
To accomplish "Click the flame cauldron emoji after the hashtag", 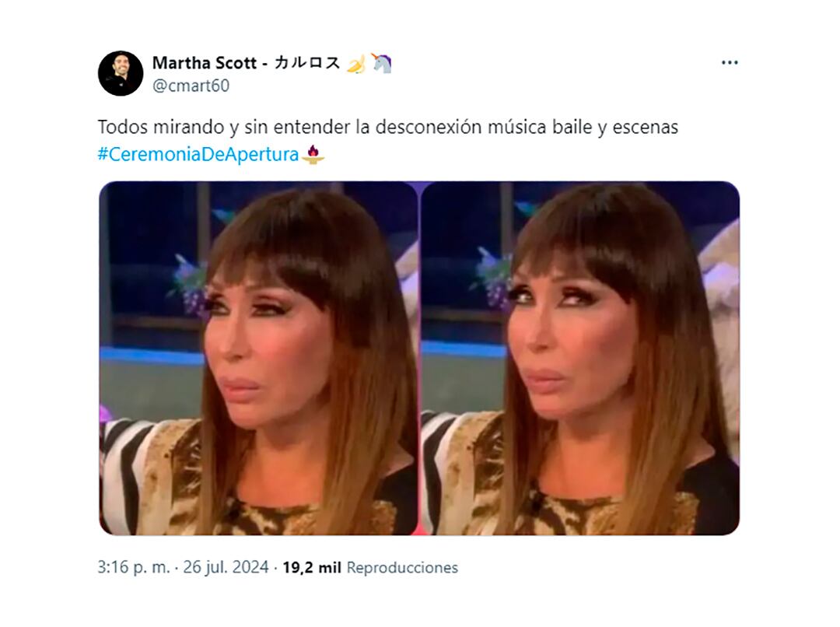I will (313, 154).
